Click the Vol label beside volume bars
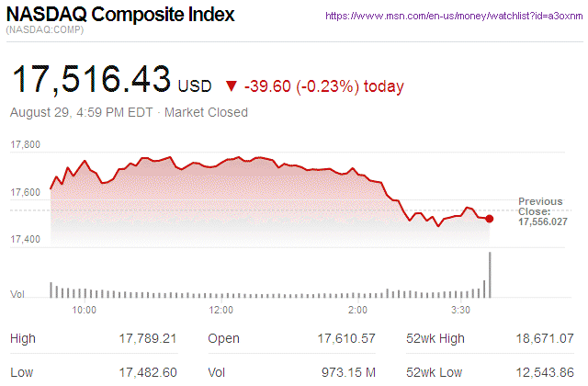Image resolution: width=588 pixels, height=386 pixels. pyautogui.click(x=17, y=294)
